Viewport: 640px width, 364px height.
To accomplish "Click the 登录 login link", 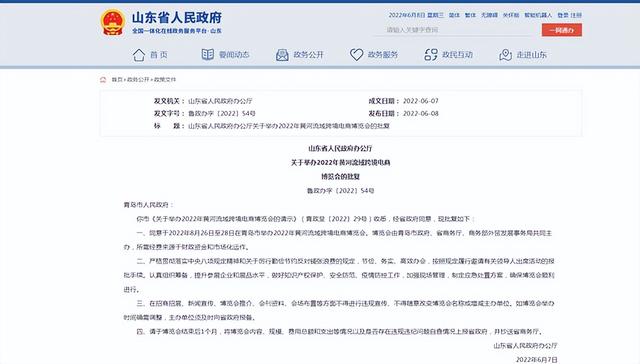I will click(563, 15).
